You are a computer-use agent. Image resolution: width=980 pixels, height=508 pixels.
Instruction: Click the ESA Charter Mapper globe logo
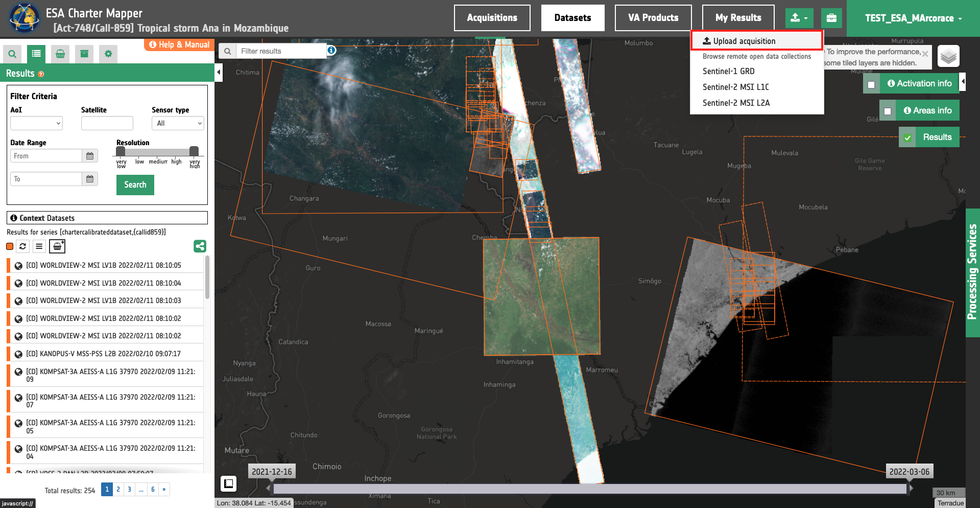pyautogui.click(x=24, y=18)
